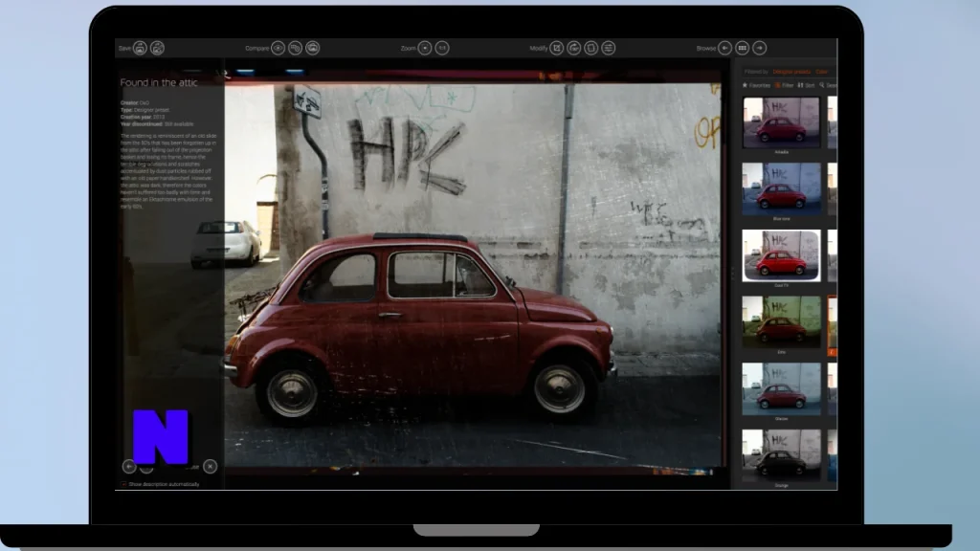The height and width of the screenshot is (551, 980).
Task: Select the Blue tone preset thumbnail
Action: pyautogui.click(x=781, y=189)
